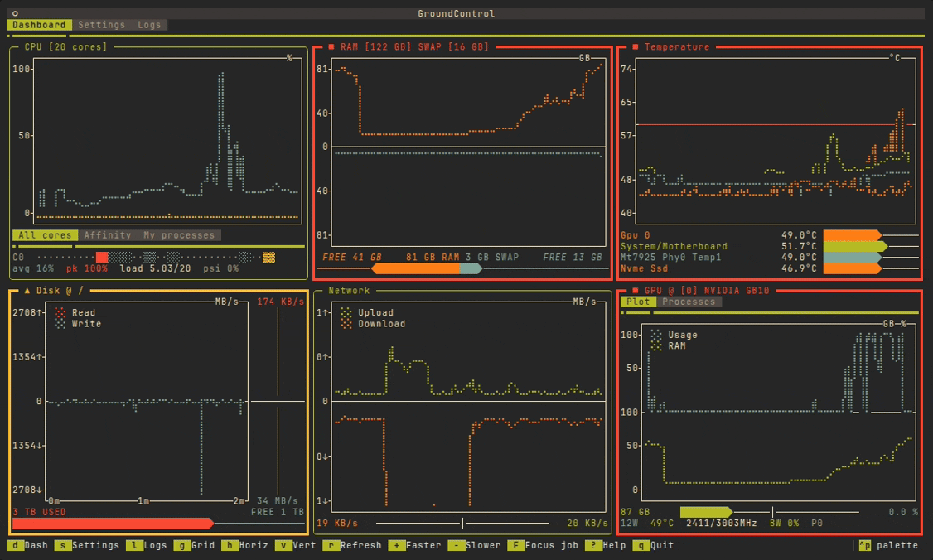Click the GroundControl window title
The height and width of the screenshot is (560, 933).
(457, 13)
